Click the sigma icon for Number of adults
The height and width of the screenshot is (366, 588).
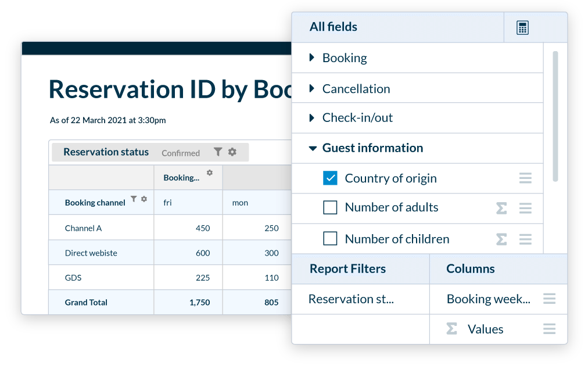pos(501,208)
